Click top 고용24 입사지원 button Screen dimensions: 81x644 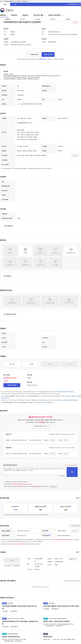click(x=48, y=54)
